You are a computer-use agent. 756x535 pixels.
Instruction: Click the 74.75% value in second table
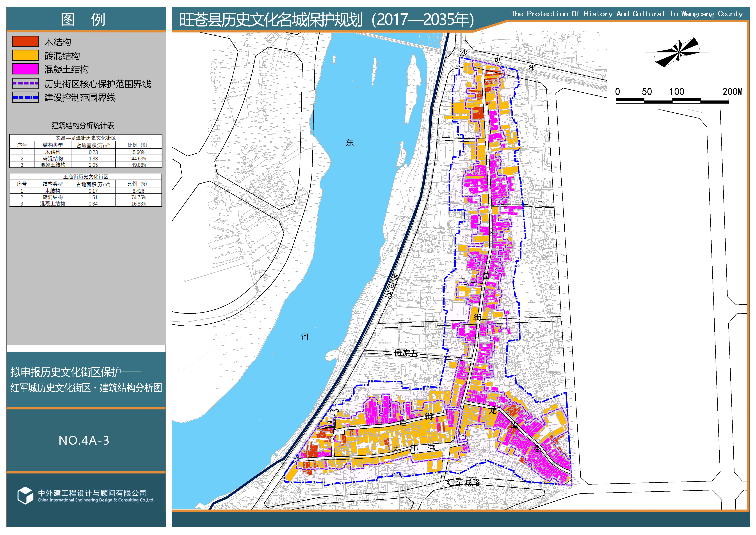tap(139, 197)
